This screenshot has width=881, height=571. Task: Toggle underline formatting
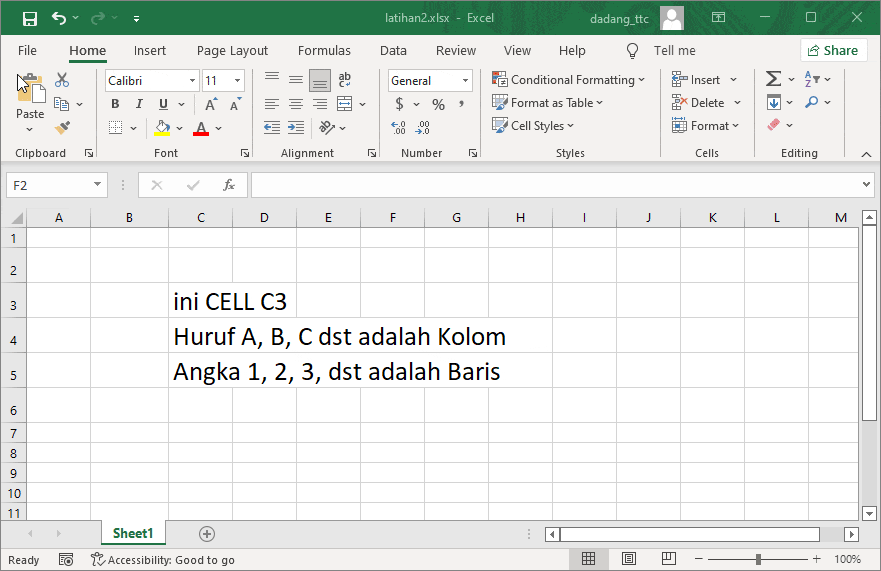[x=164, y=104]
